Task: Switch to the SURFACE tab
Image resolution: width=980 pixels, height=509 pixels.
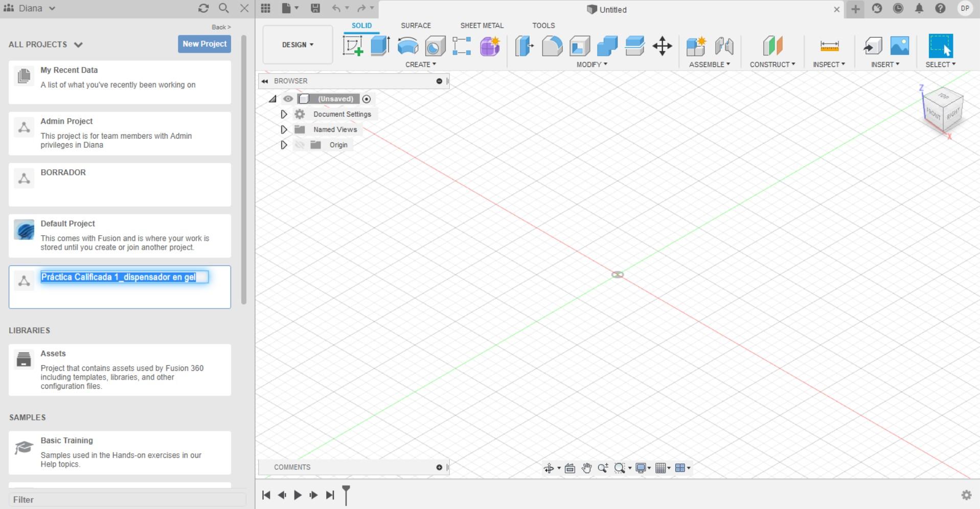Action: point(416,26)
